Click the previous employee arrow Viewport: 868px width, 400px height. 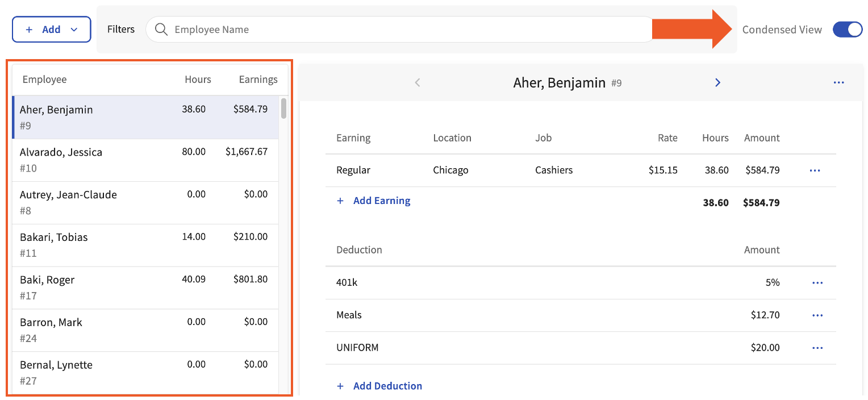coord(418,82)
